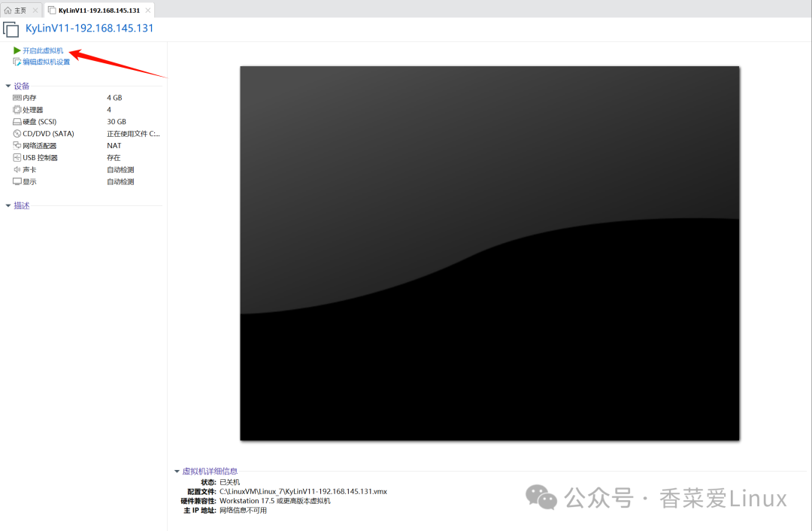Click the edit virtual machine settings icon
The height and width of the screenshot is (531, 812).
pos(17,62)
